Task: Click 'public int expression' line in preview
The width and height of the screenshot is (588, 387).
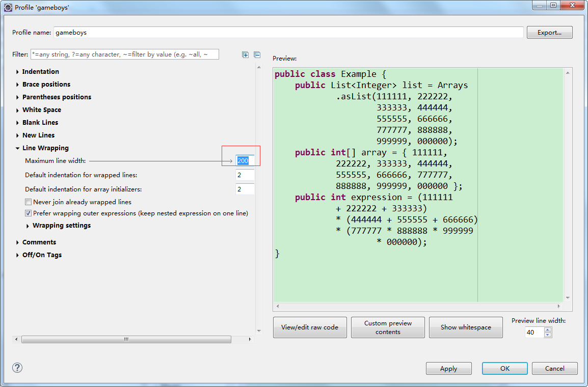Action: click(x=373, y=198)
